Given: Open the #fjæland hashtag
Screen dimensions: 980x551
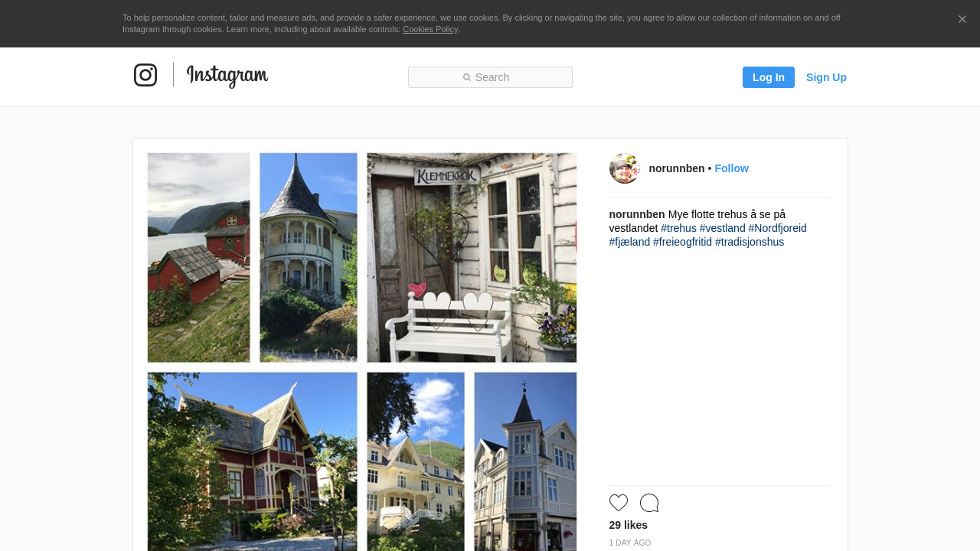Looking at the screenshot, I should click(629, 242).
